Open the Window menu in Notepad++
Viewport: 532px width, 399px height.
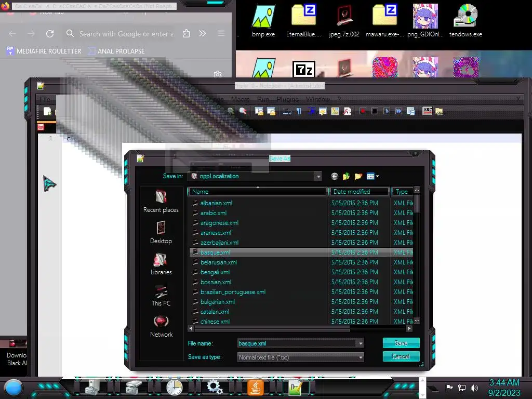pos(317,99)
